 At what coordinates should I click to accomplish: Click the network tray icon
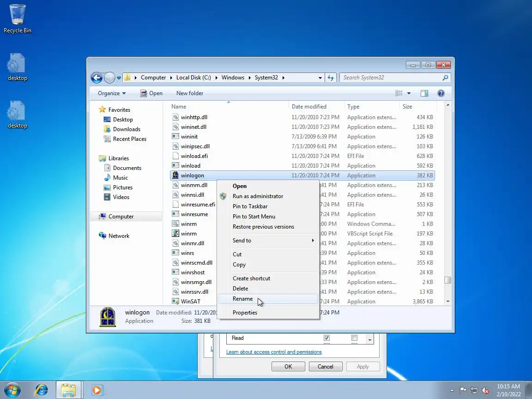pyautogui.click(x=474, y=391)
